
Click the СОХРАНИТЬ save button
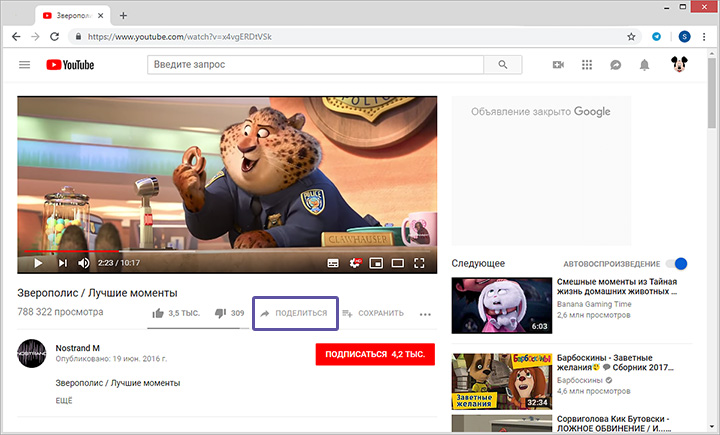373,313
